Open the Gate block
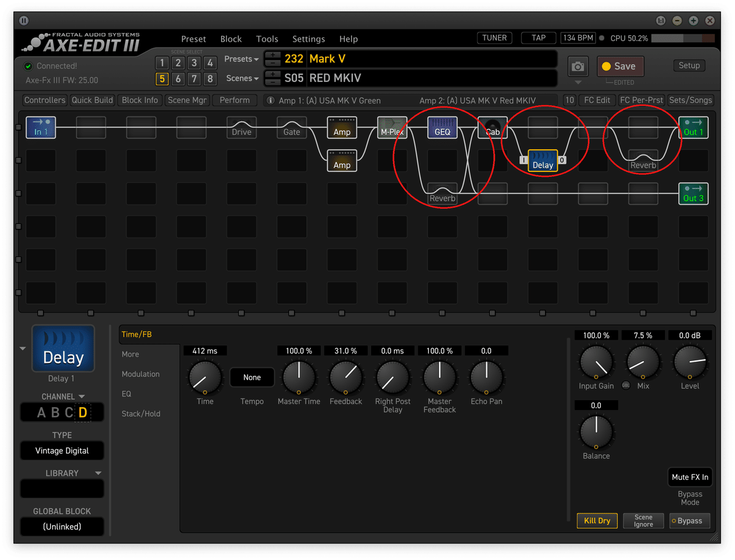735x560 pixels. [x=292, y=128]
